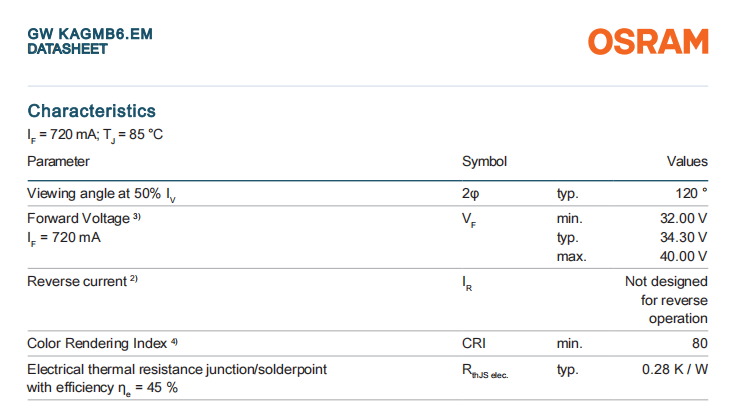Click the 120 ° viewing angle value
The image size is (731, 418).
(690, 193)
